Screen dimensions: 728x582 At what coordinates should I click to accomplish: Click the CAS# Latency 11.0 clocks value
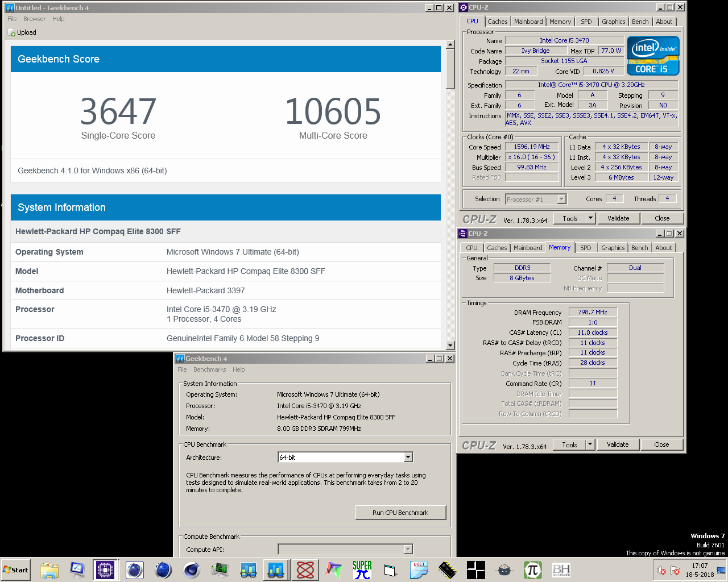click(593, 332)
